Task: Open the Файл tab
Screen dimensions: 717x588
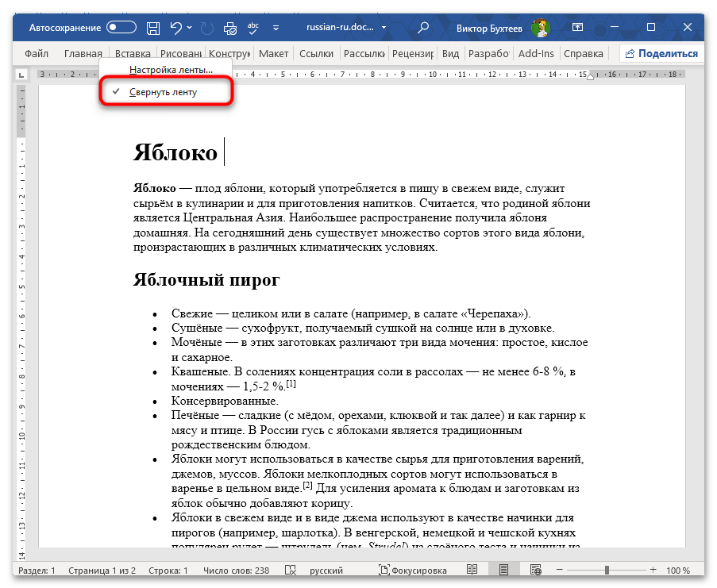Action: point(37,53)
